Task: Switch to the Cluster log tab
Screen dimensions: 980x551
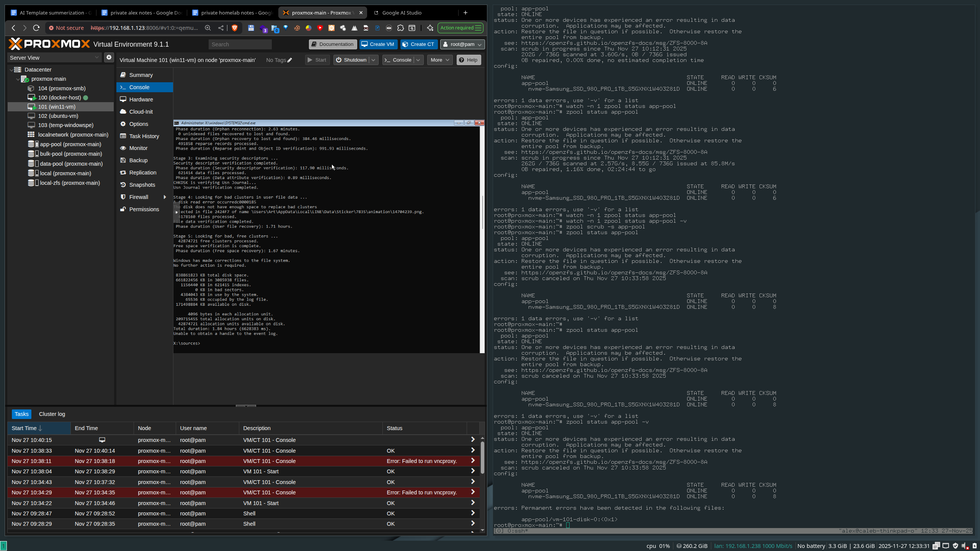Action: click(52, 414)
